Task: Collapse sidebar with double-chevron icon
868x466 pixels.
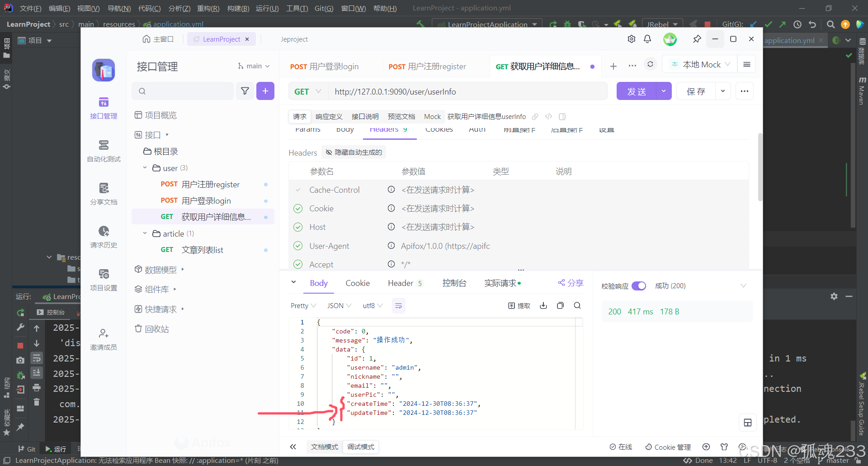Action: [293, 447]
